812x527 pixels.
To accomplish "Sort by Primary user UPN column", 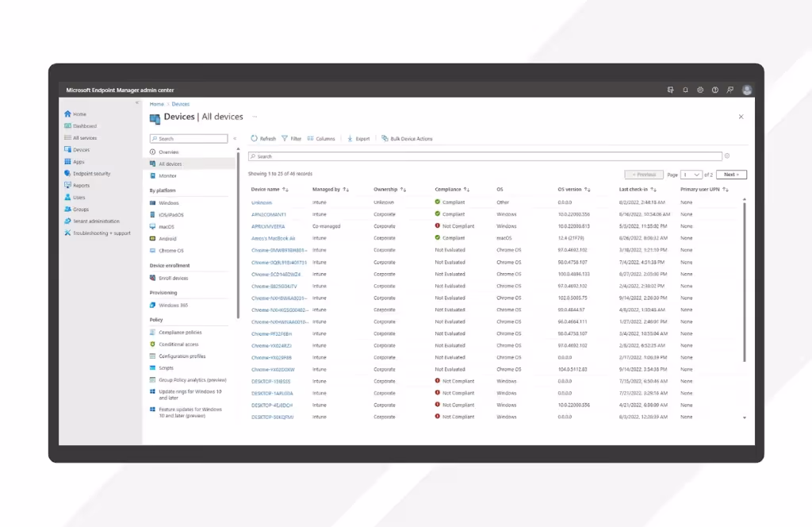I will click(704, 189).
